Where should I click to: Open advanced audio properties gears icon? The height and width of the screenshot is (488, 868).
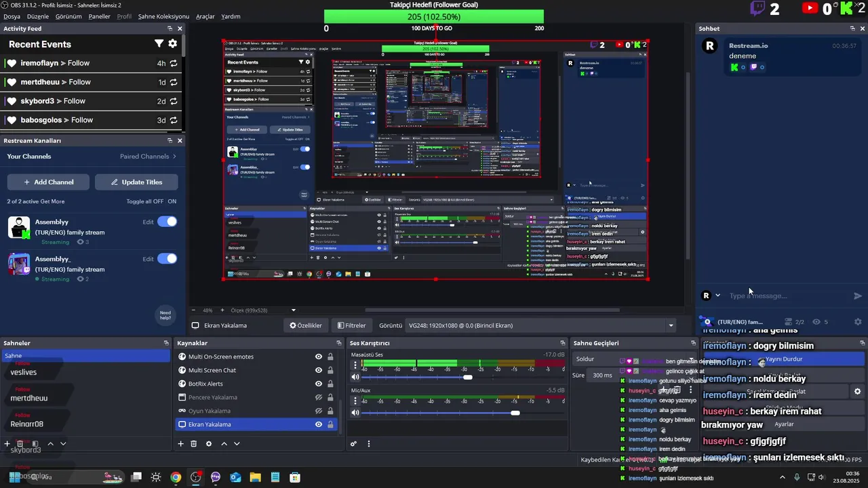[x=353, y=444]
